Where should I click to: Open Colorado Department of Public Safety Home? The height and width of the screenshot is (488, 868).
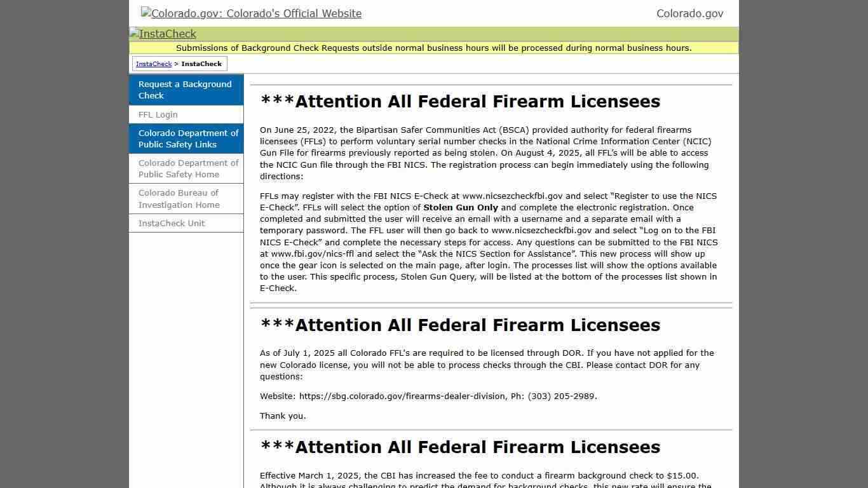(x=188, y=168)
